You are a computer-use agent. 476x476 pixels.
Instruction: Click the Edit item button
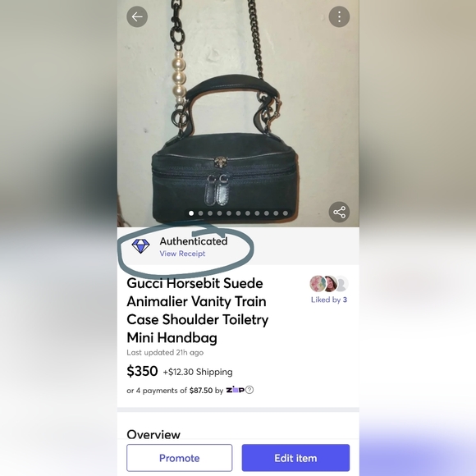[x=295, y=458]
